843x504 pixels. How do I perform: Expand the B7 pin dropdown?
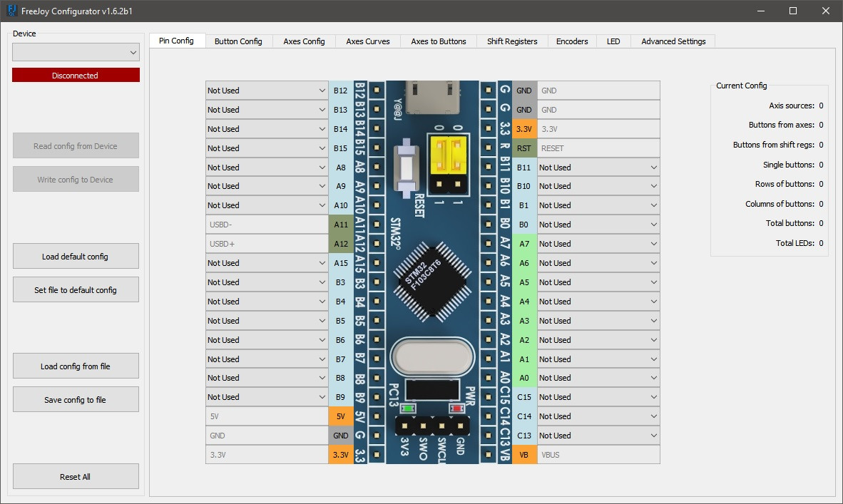pyautogui.click(x=267, y=359)
